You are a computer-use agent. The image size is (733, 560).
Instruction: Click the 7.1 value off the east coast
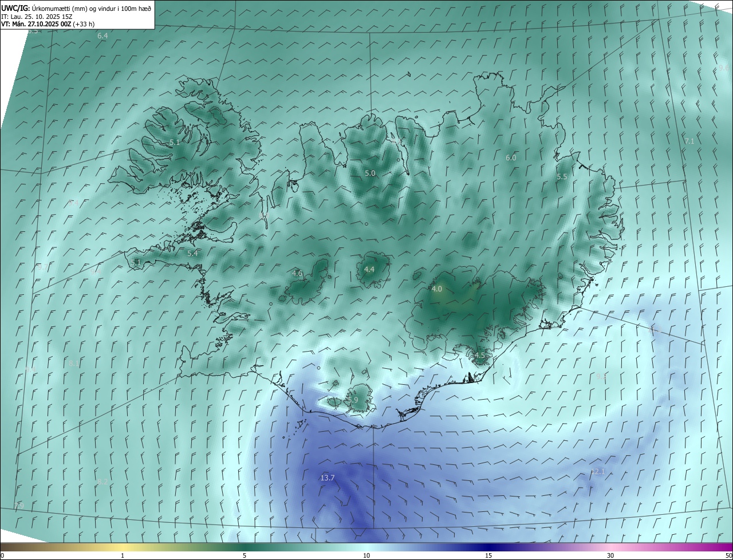click(689, 141)
